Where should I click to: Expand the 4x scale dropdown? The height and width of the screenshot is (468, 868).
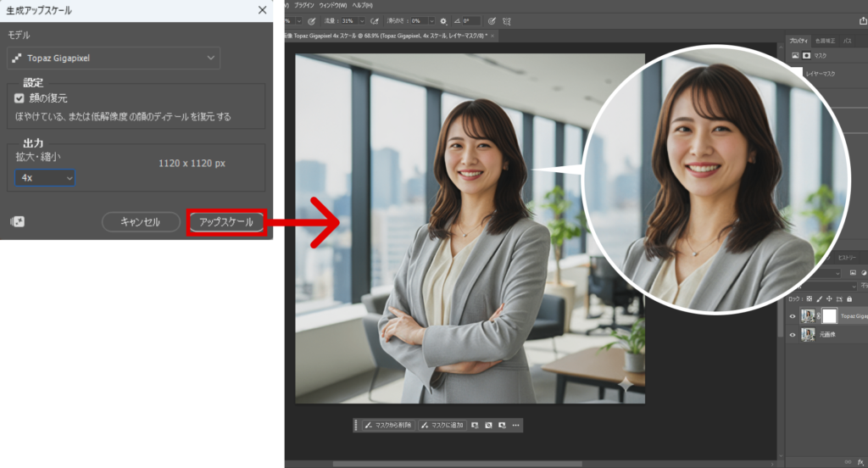[x=45, y=178]
